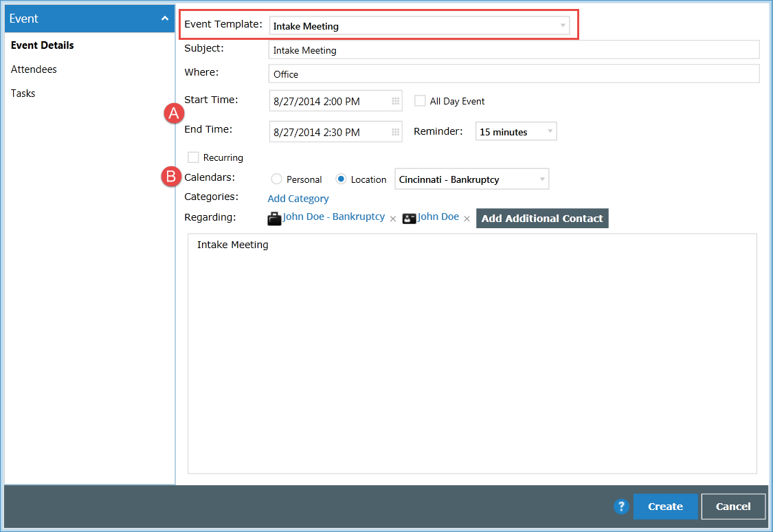Remove John Doe contact with X
Screen dimensions: 773x532
pyautogui.click(x=467, y=219)
